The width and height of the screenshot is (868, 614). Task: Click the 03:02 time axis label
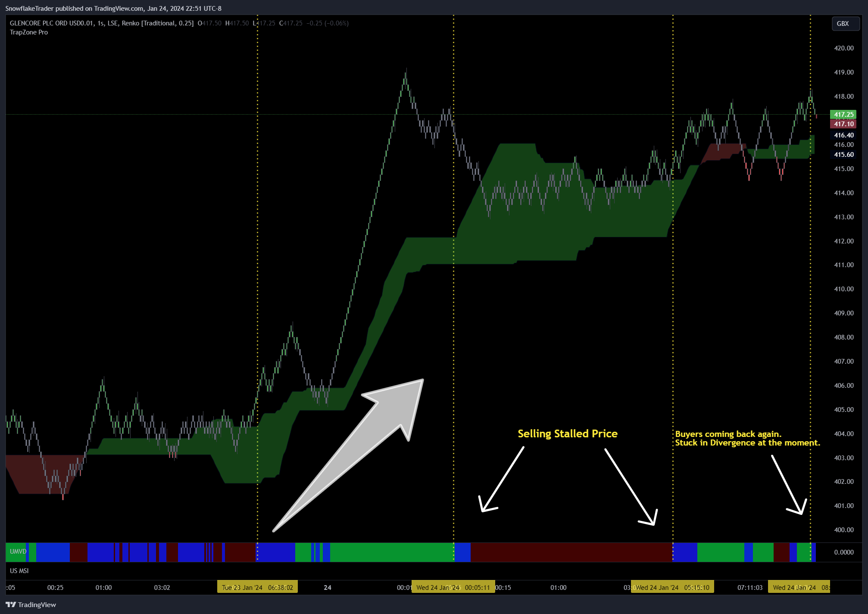coord(162,587)
